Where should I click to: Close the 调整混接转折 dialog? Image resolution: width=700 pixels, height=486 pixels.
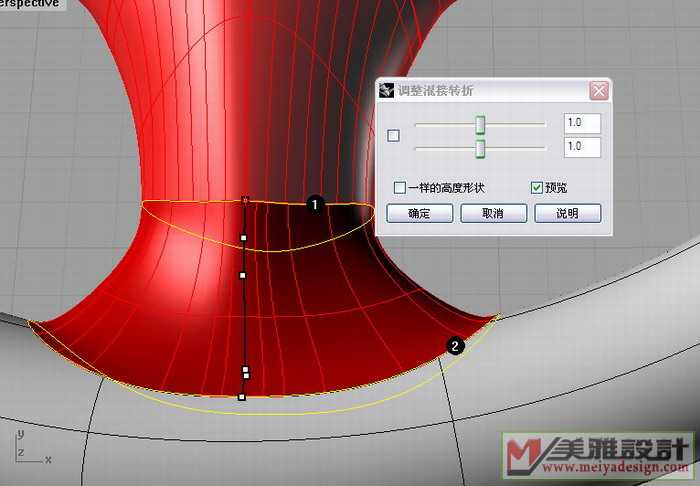coord(598,90)
